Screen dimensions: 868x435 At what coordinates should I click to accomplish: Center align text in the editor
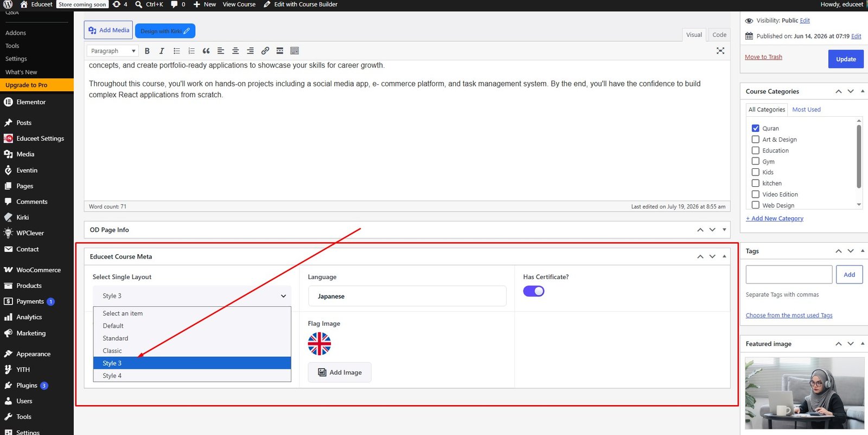pyautogui.click(x=235, y=51)
